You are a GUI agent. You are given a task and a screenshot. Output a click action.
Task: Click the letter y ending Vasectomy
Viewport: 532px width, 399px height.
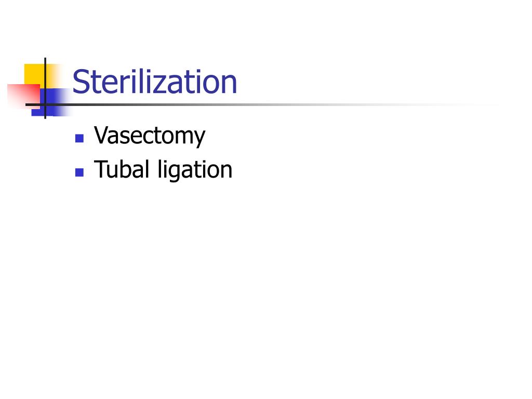click(199, 139)
